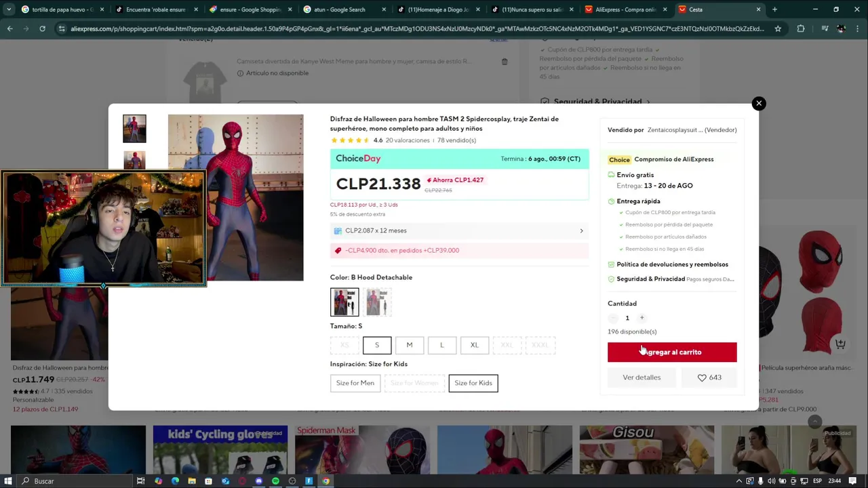868x488 pixels.
Task: Click the ChoiceDay promotion banner
Action: pos(459,159)
